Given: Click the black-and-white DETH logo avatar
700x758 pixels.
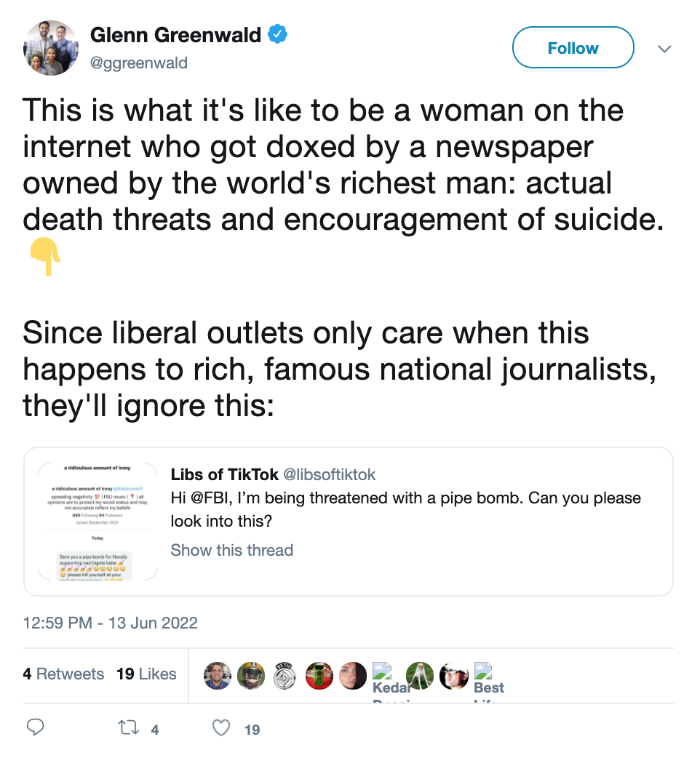Looking at the screenshot, I should click(x=285, y=676).
